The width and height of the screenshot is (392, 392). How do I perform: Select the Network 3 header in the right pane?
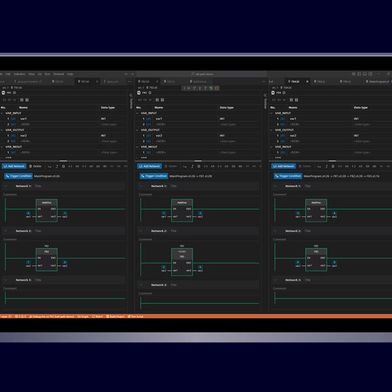coord(331,280)
